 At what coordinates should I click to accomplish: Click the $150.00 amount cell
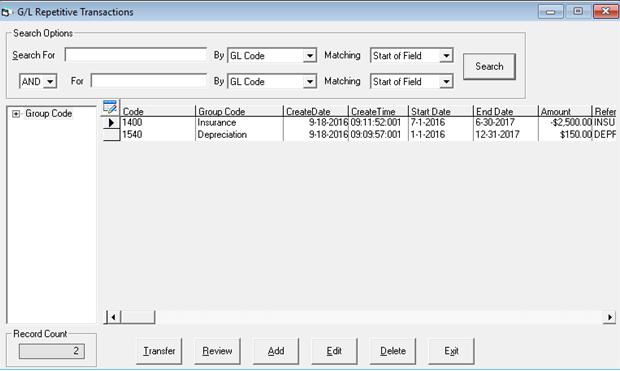(x=565, y=134)
